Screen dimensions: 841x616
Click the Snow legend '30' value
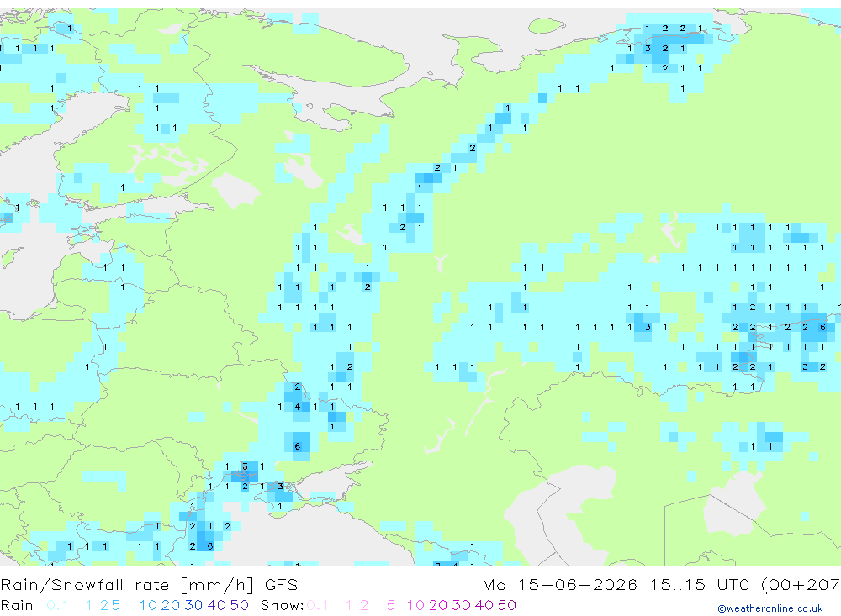tap(461, 605)
